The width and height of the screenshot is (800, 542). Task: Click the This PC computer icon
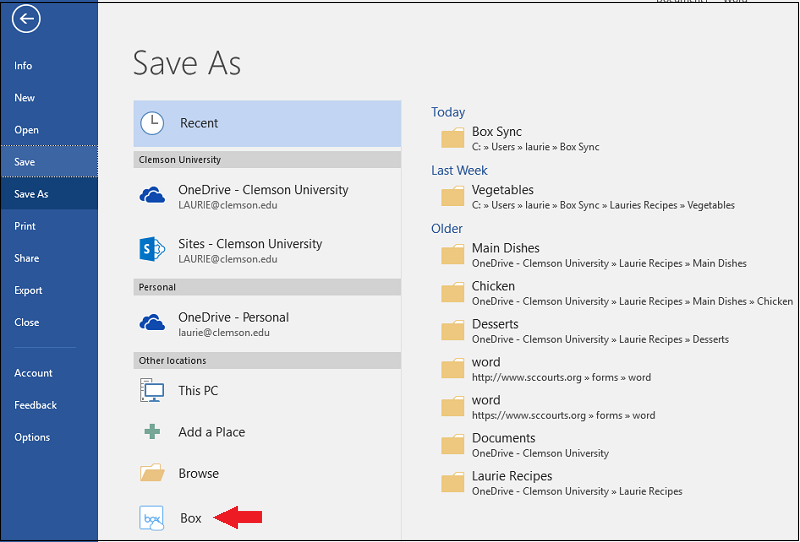pyautogui.click(x=152, y=390)
